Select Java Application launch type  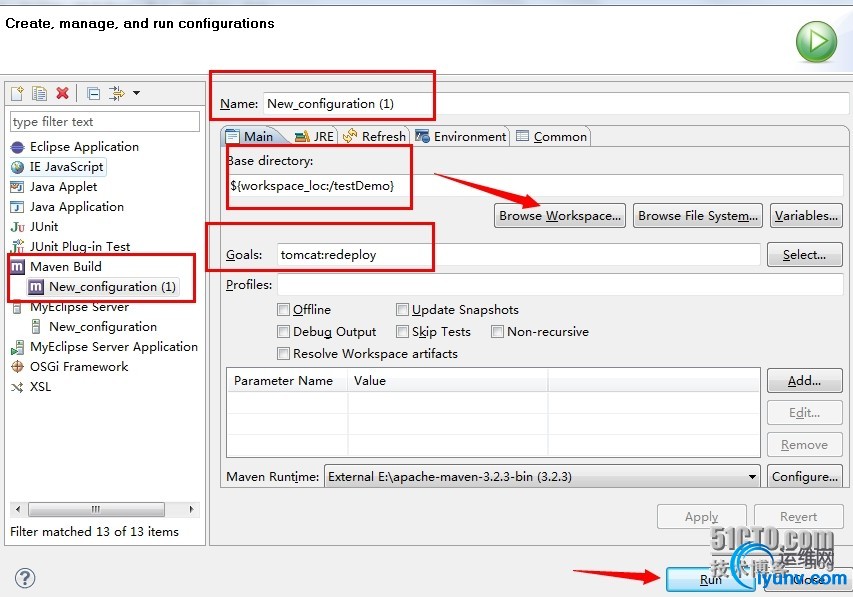coord(76,207)
